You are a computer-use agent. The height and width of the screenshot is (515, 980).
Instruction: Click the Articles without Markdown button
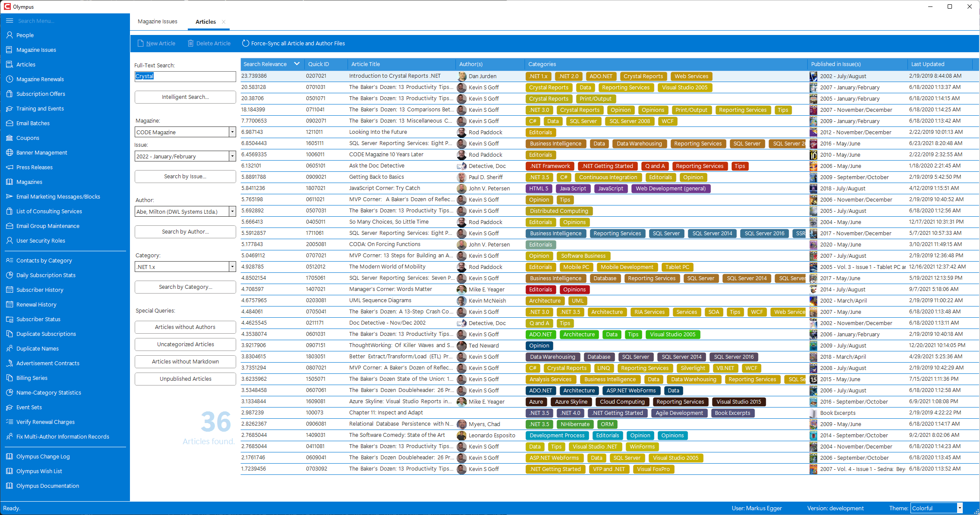pyautogui.click(x=185, y=362)
